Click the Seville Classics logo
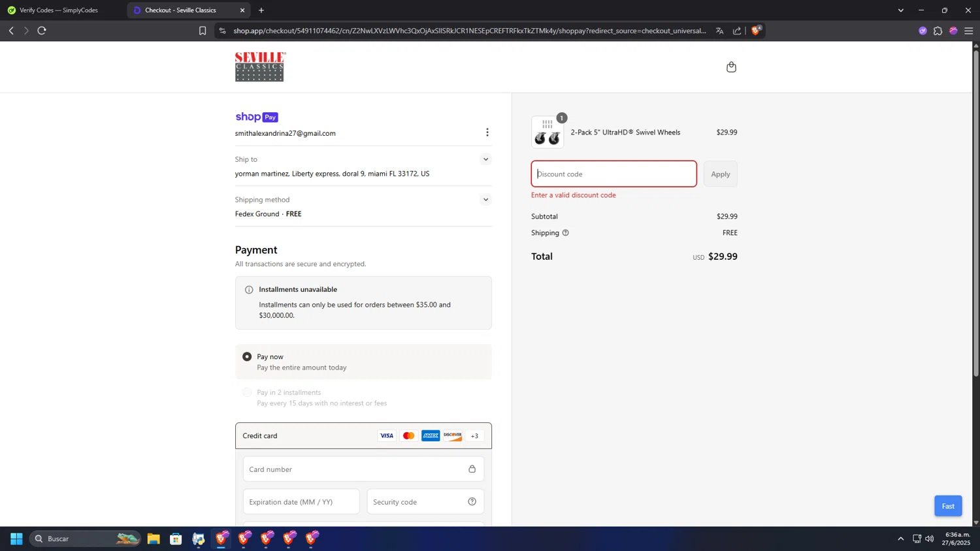The width and height of the screenshot is (980, 551). click(x=260, y=67)
